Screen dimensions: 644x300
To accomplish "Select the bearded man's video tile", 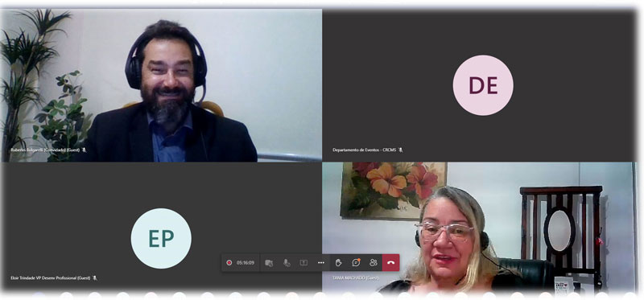I will click(x=163, y=85).
